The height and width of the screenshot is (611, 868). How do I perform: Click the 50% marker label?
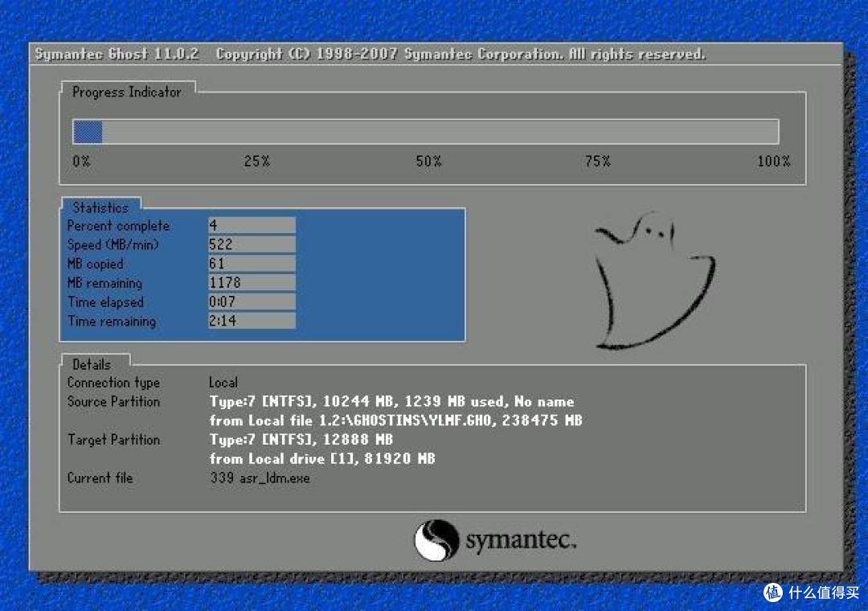click(428, 162)
